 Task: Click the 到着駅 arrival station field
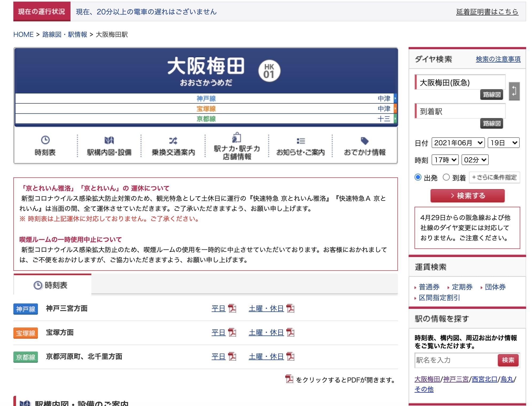click(460, 111)
